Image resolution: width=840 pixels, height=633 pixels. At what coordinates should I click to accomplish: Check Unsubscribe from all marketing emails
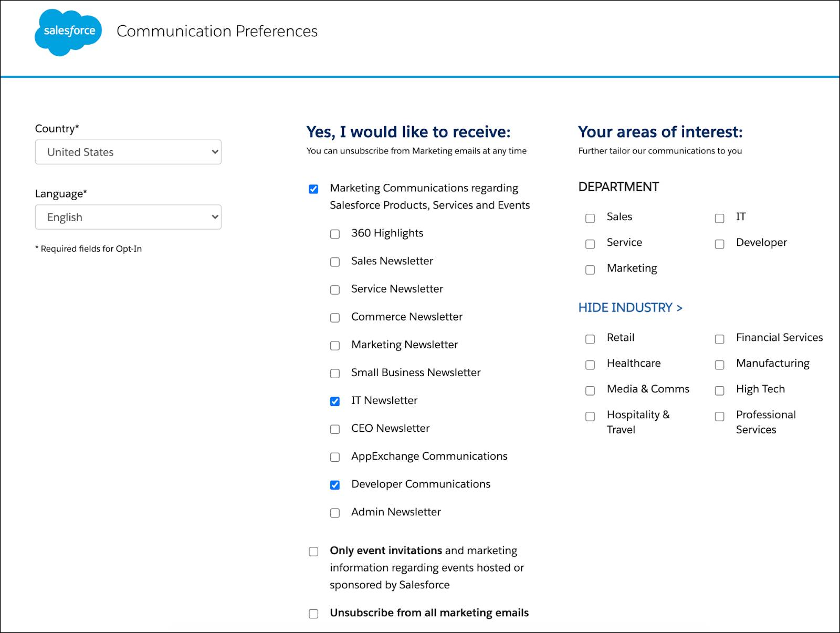click(313, 614)
